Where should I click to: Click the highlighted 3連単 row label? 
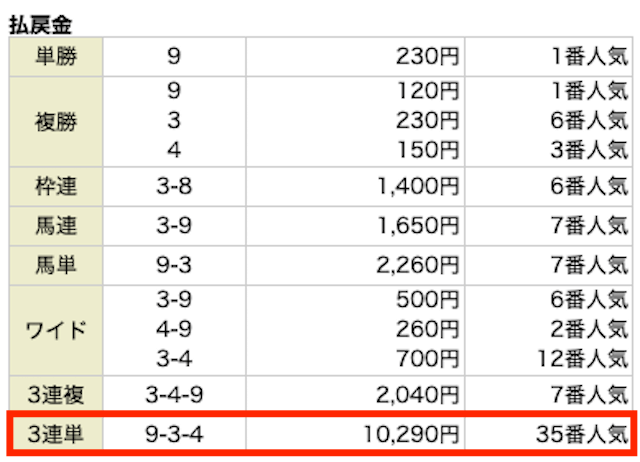[x=55, y=435]
